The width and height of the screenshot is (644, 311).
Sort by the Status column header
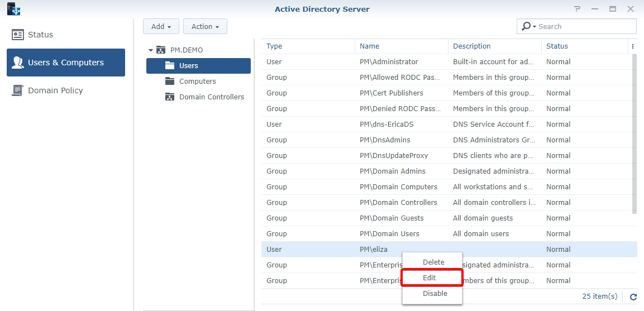(585, 46)
